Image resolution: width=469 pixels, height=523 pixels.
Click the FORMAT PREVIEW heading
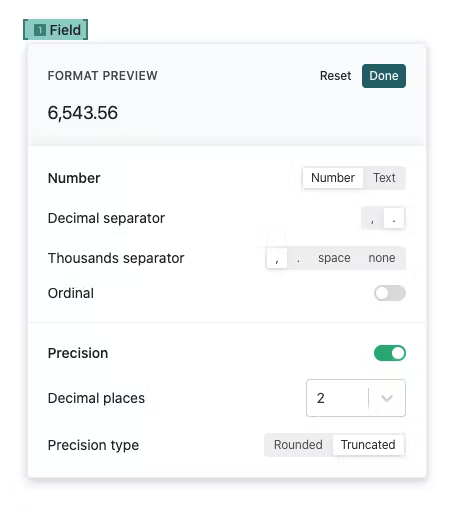pyautogui.click(x=102, y=76)
